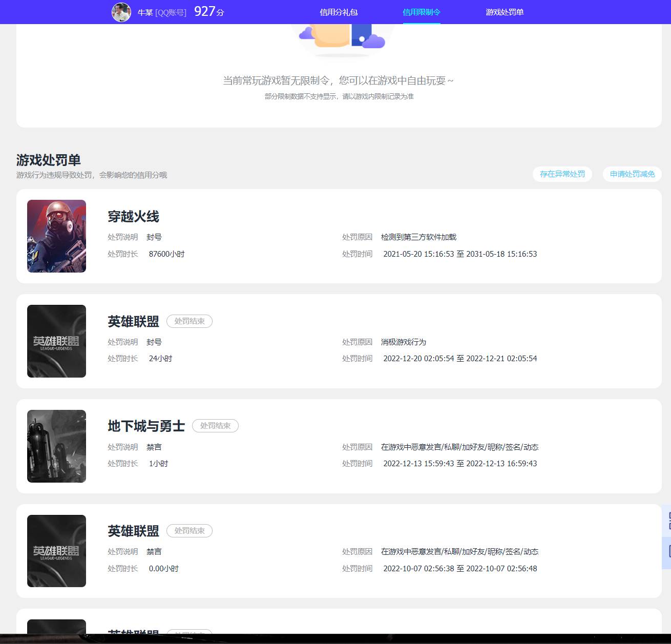
Task: Switch to the 信用限制令 tab
Action: pyautogui.click(x=422, y=12)
